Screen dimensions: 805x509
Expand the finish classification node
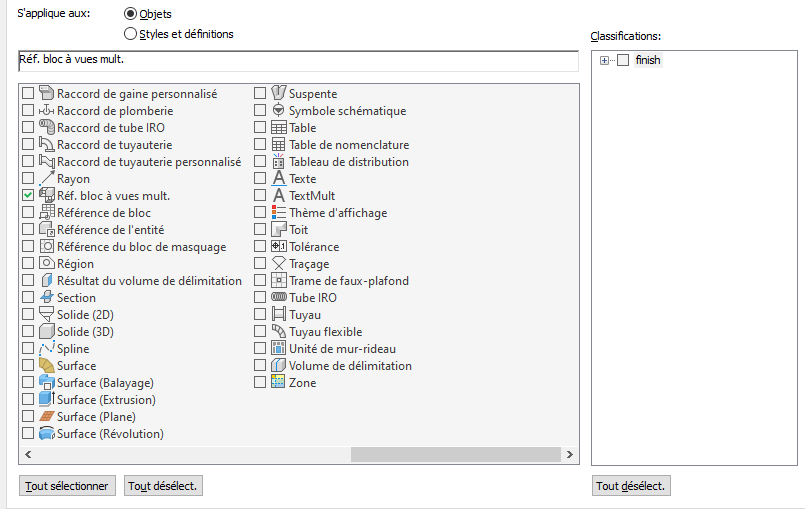pyautogui.click(x=604, y=61)
